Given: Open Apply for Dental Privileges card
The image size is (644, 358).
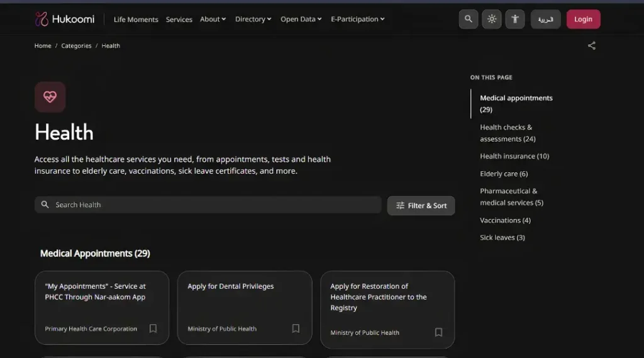Looking at the screenshot, I should tap(245, 308).
